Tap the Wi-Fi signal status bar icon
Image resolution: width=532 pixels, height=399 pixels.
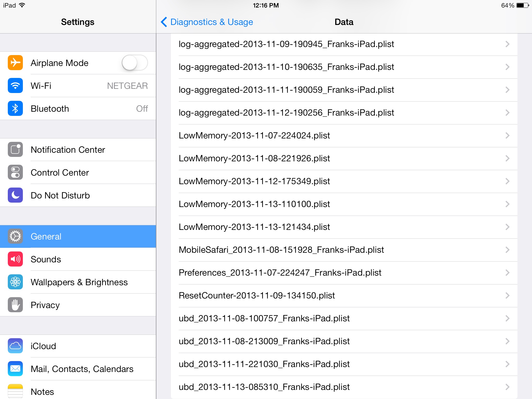22,5
